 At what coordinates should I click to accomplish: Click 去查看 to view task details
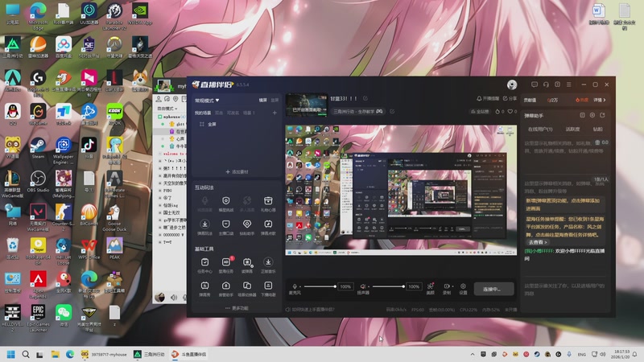pos(538,242)
